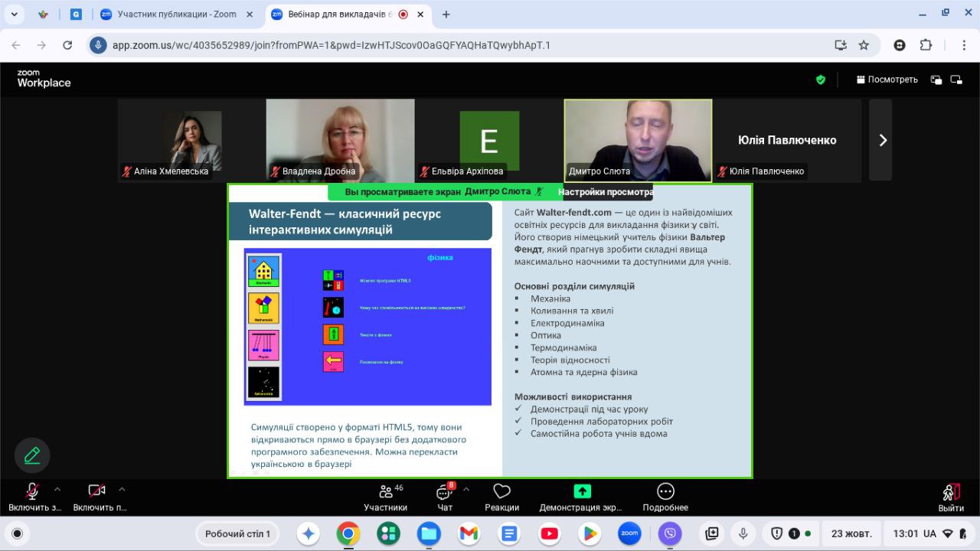Open the Gmail icon in taskbar
The height and width of the screenshot is (551, 980).
[x=469, y=533]
